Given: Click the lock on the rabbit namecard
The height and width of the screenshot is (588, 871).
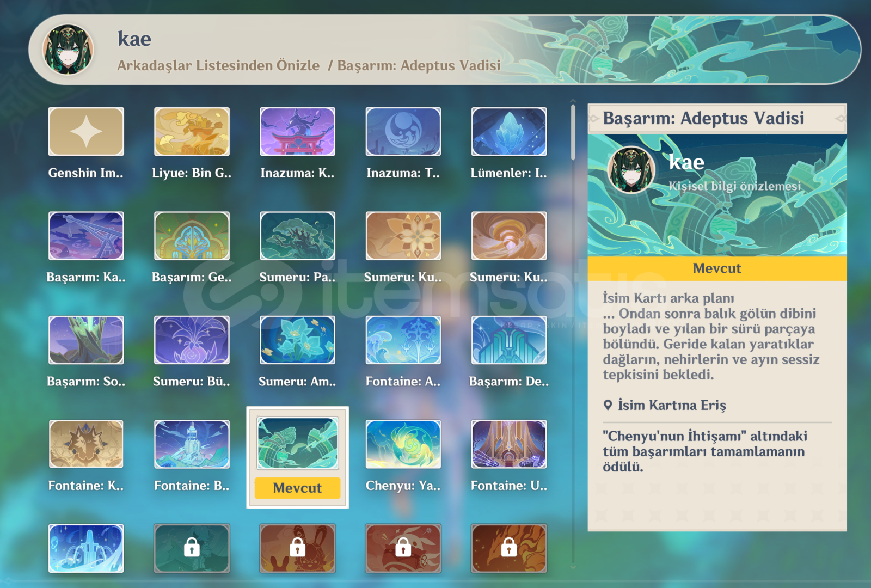Looking at the screenshot, I should pyautogui.click(x=297, y=547).
